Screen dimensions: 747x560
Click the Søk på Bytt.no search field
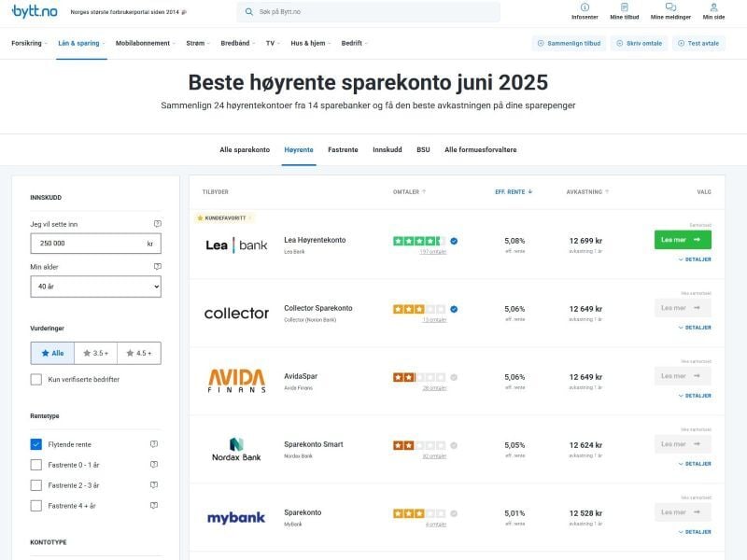368,12
